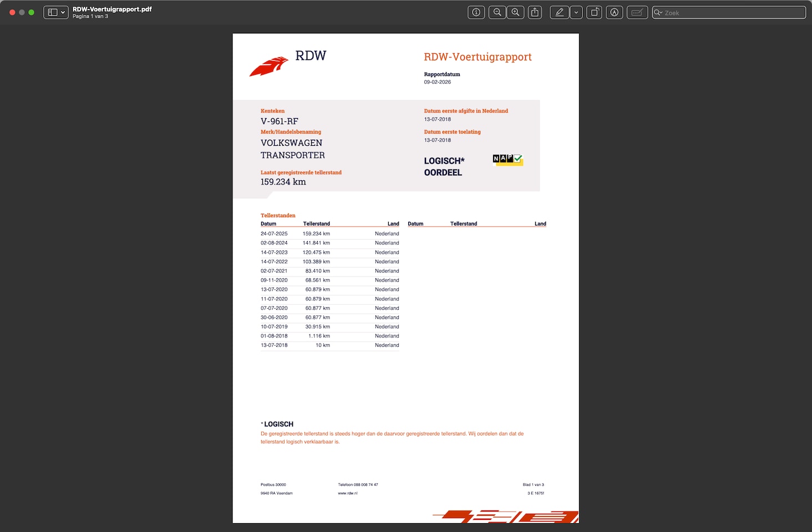
Task: Click the zoom in magnifier
Action: [x=516, y=12]
